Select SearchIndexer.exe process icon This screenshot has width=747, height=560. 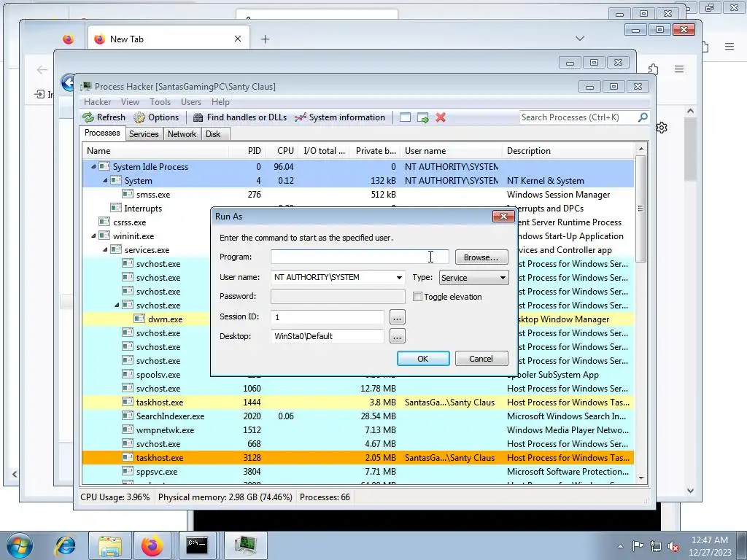pos(128,416)
